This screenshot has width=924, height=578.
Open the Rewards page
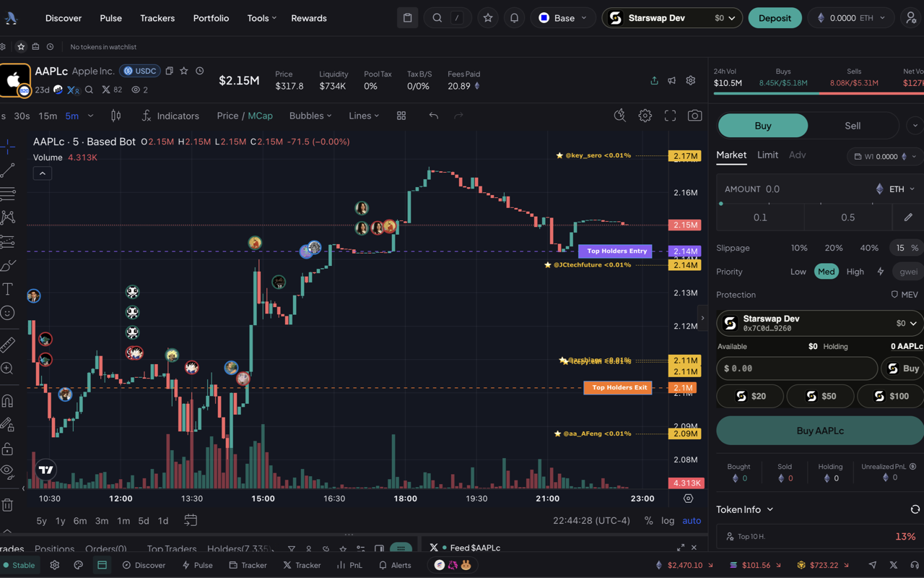point(309,18)
